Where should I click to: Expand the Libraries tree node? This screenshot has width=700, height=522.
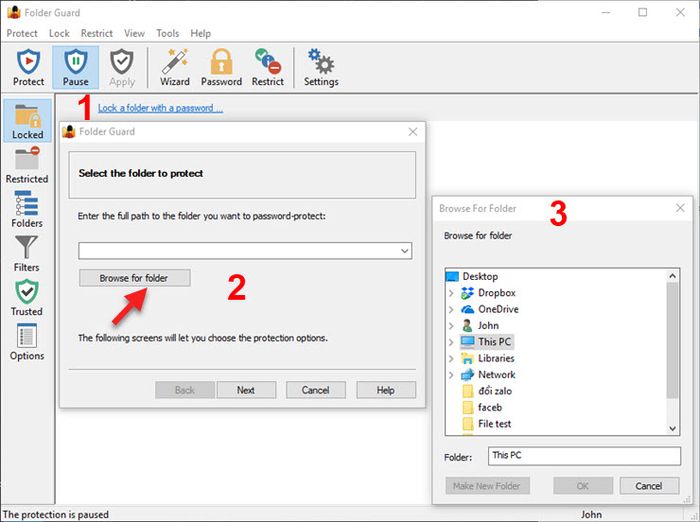pyautogui.click(x=451, y=358)
